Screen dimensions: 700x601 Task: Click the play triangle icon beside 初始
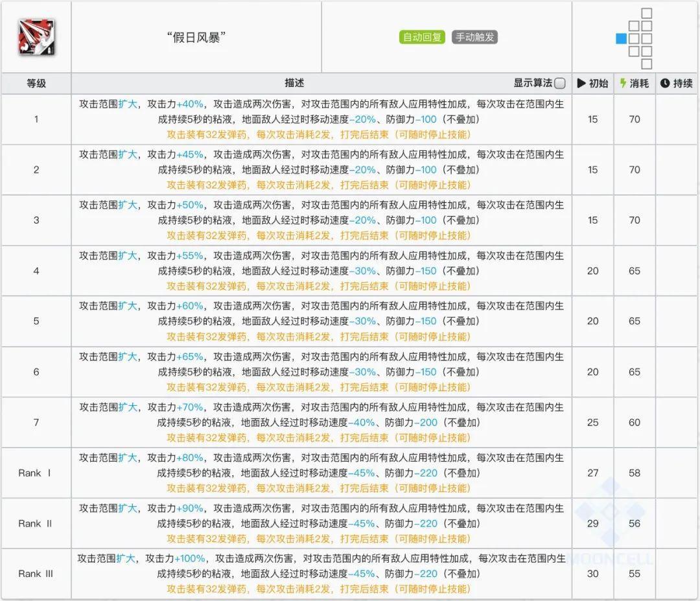pyautogui.click(x=581, y=83)
